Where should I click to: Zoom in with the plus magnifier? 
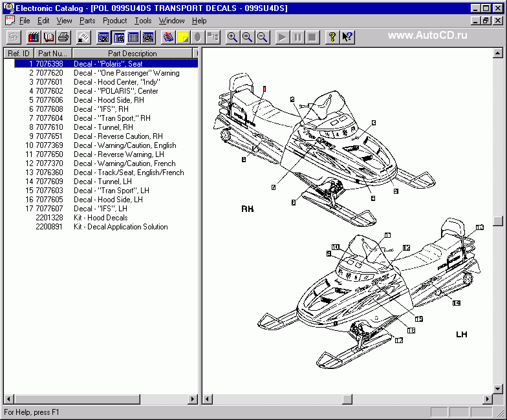point(232,37)
